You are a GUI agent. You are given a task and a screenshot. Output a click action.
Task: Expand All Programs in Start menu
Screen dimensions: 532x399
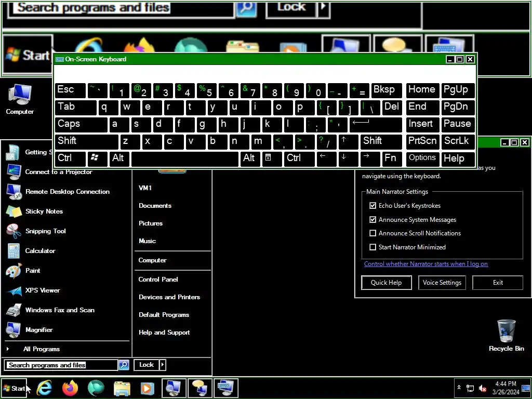pos(42,349)
